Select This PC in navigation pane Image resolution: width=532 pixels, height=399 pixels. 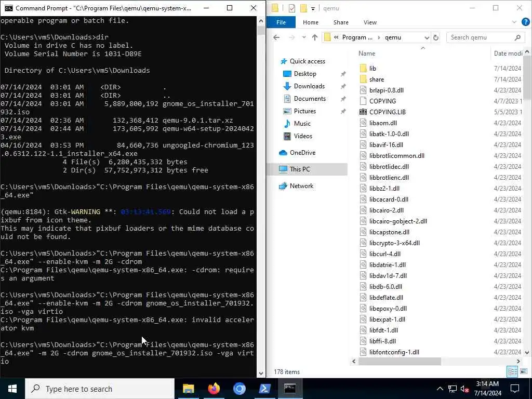point(300,169)
